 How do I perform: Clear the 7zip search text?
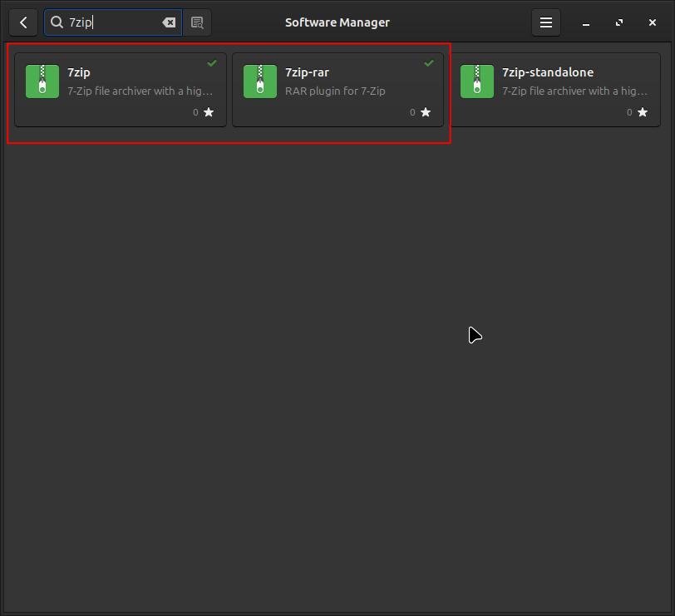tap(169, 22)
